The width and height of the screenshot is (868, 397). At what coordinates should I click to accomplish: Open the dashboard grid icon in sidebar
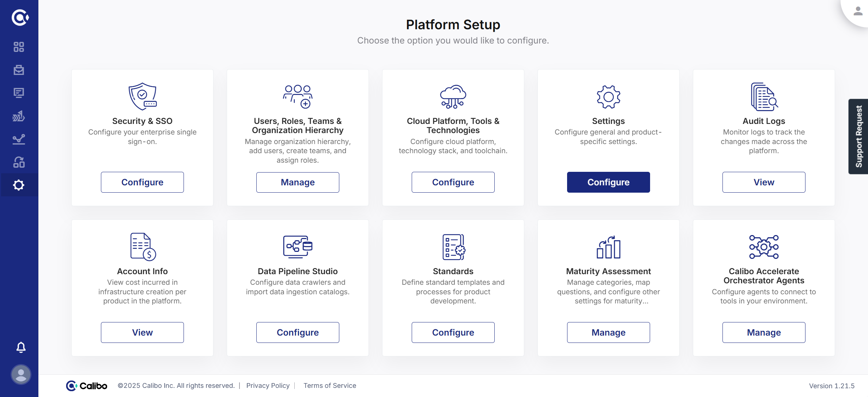19,47
